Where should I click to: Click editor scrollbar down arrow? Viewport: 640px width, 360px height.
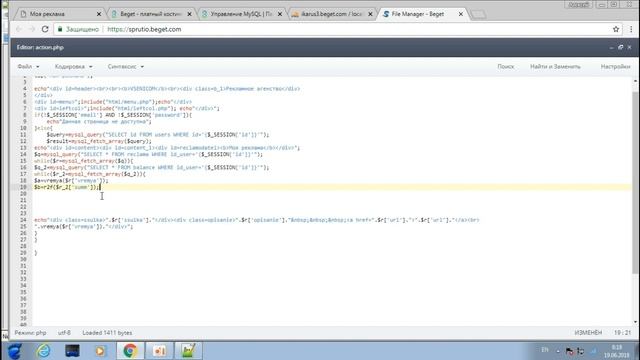click(x=635, y=322)
